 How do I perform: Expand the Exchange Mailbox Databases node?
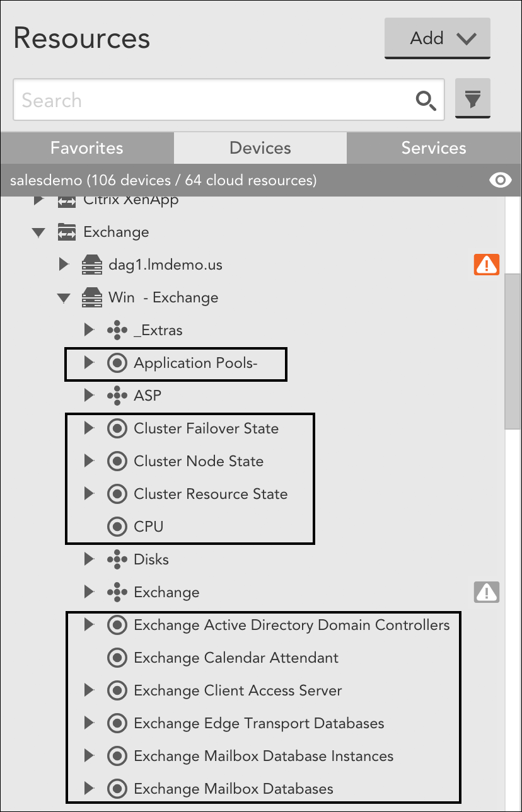(x=89, y=789)
